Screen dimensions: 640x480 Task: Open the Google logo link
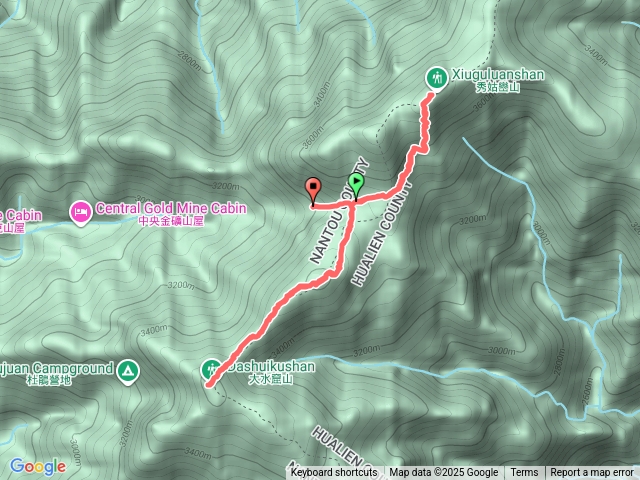coord(38,467)
